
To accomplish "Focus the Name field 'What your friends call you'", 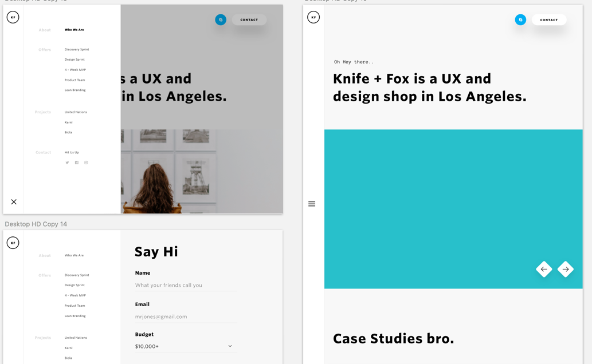I will [x=186, y=285].
